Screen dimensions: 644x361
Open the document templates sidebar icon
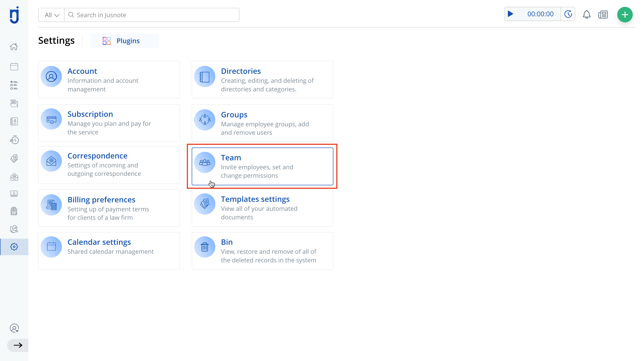14,158
